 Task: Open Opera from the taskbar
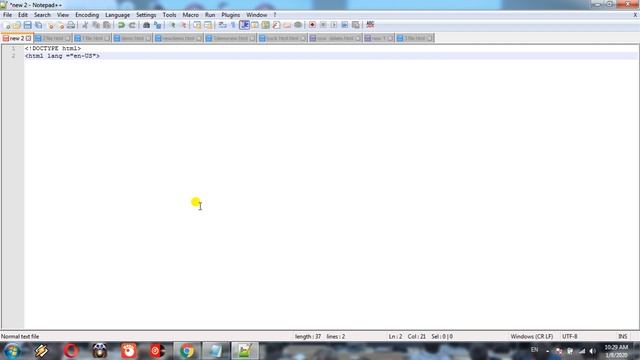coord(71,351)
